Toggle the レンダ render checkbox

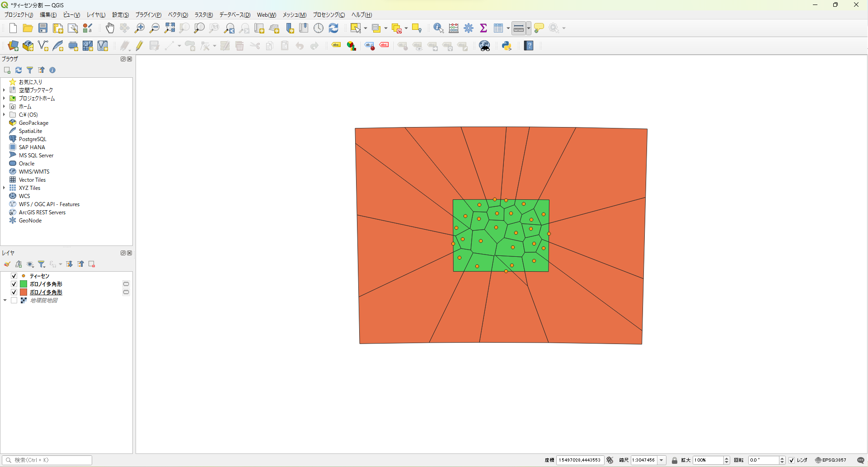coord(792,460)
